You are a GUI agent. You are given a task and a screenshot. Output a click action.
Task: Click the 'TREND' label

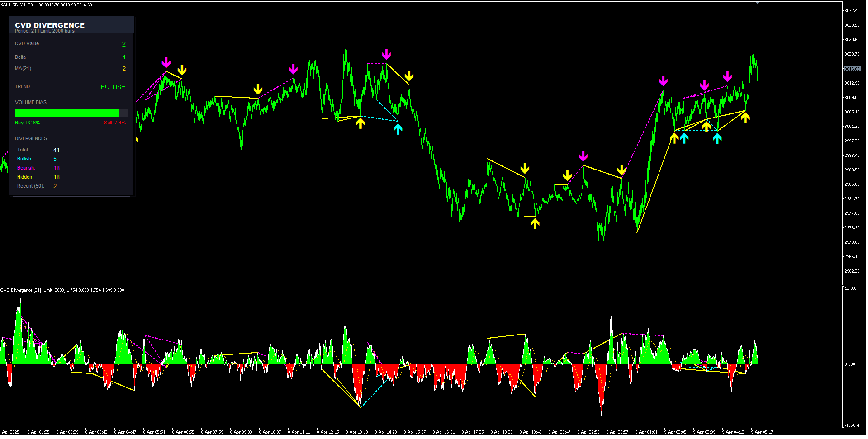pyautogui.click(x=22, y=87)
